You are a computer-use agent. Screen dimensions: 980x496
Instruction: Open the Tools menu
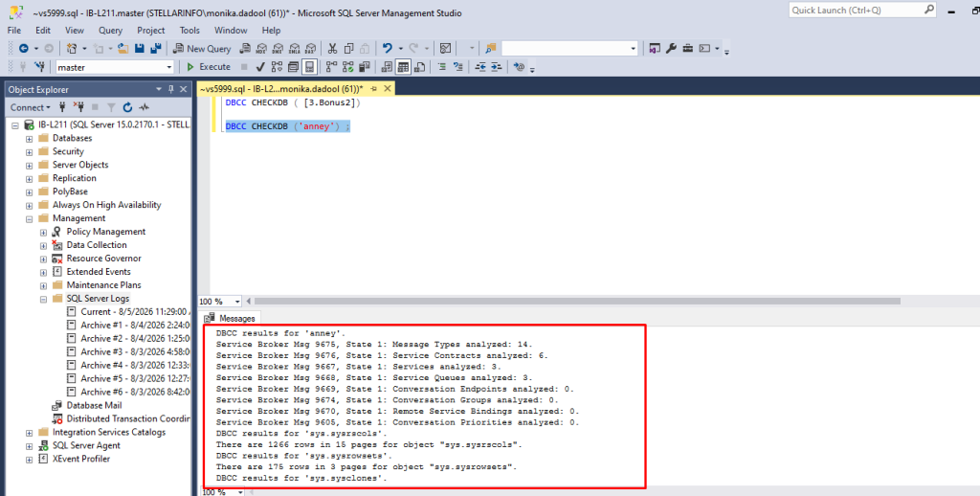[x=189, y=30]
